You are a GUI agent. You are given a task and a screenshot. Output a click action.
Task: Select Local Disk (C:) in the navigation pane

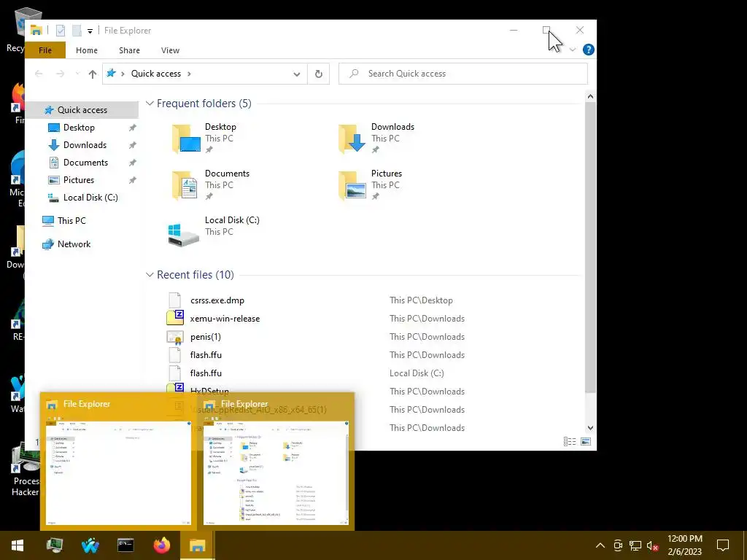(90, 198)
